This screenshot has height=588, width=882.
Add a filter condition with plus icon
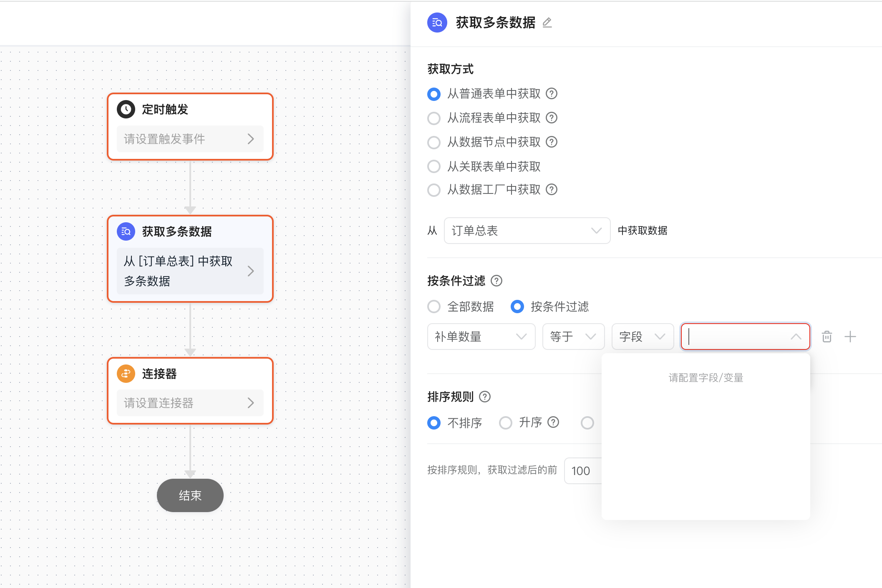850,337
